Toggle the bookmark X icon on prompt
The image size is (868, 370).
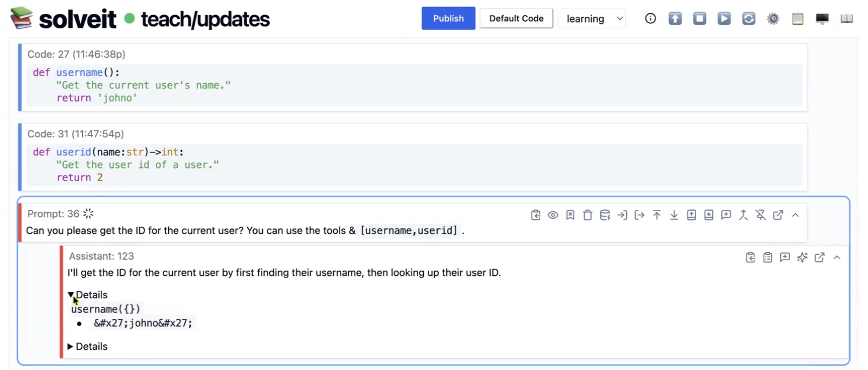tap(570, 215)
